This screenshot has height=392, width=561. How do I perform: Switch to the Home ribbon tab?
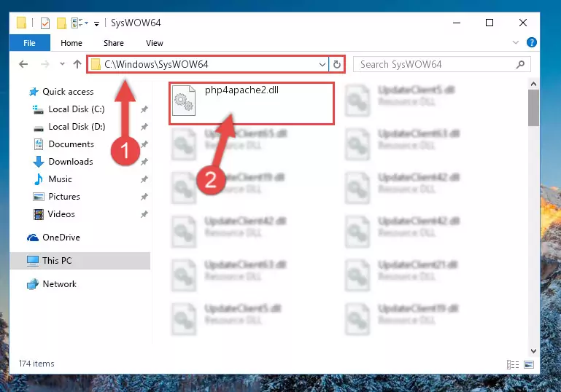click(71, 43)
